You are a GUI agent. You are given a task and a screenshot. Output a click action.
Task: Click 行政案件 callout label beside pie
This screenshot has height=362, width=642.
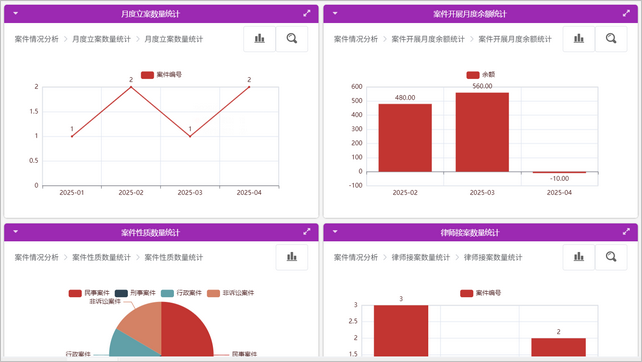tap(78, 354)
